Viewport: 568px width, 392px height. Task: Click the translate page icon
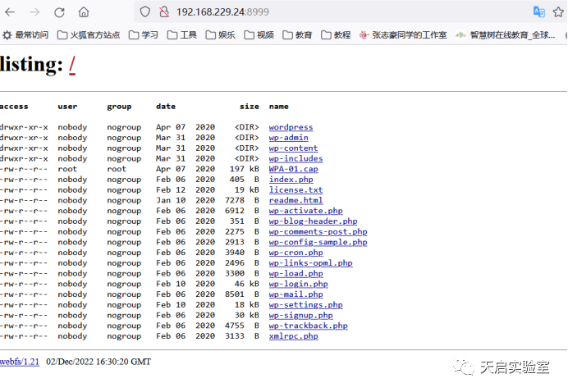point(539,12)
